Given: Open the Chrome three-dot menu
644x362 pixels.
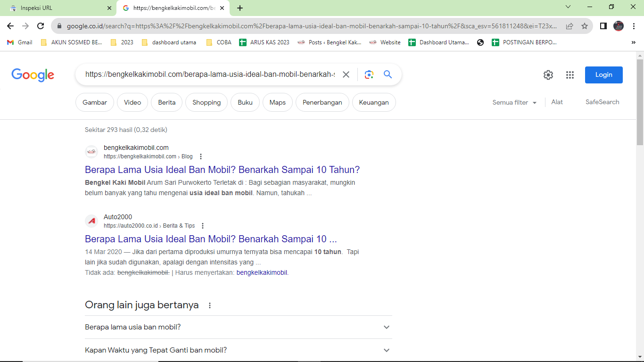Looking at the screenshot, I should click(634, 26).
